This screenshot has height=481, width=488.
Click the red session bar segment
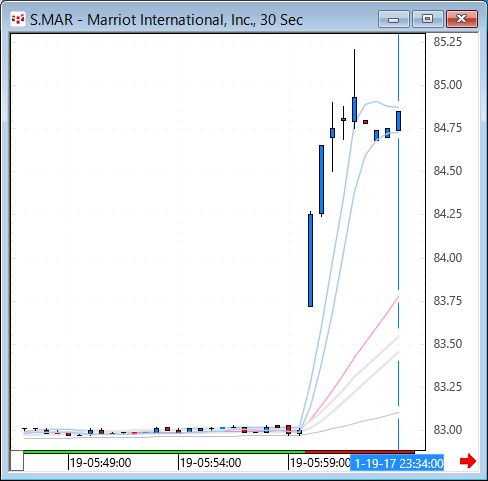tap(360, 452)
